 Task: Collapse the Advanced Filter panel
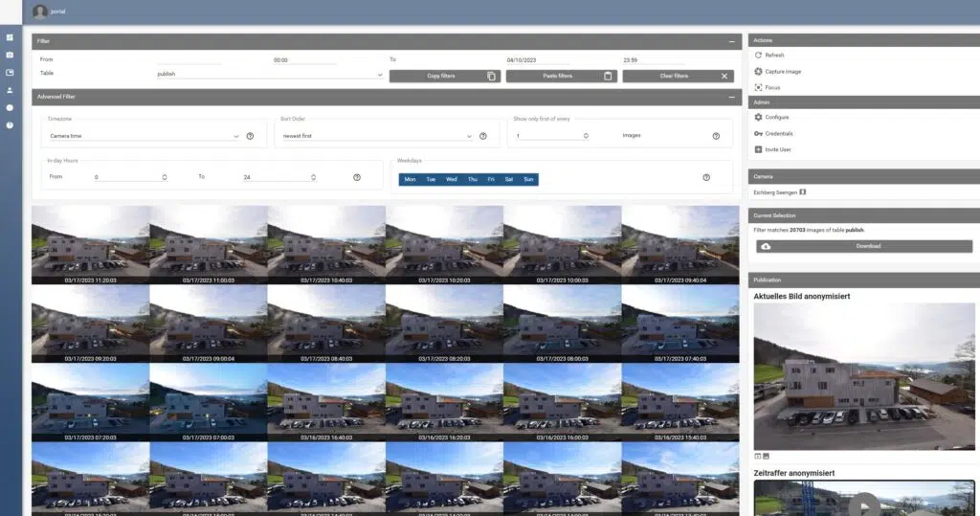[732, 97]
